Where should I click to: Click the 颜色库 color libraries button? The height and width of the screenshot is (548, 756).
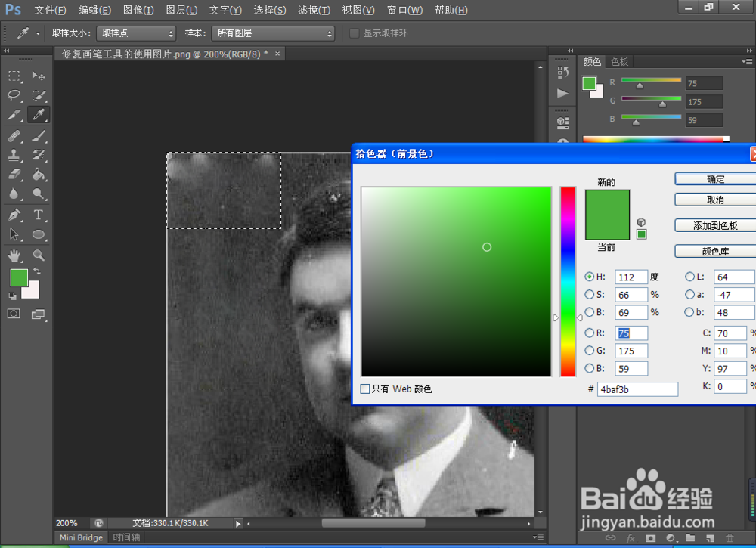coord(715,251)
